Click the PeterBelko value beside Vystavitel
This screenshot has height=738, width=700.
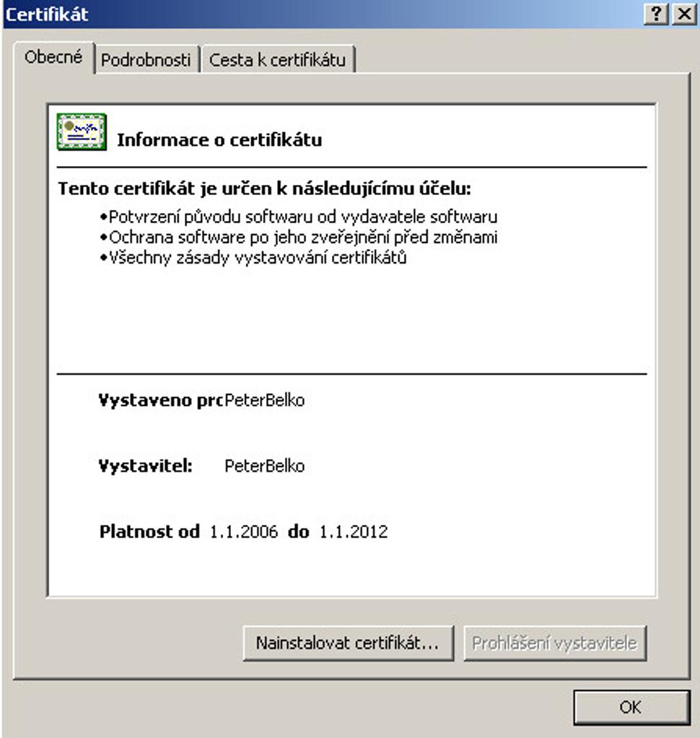(264, 466)
